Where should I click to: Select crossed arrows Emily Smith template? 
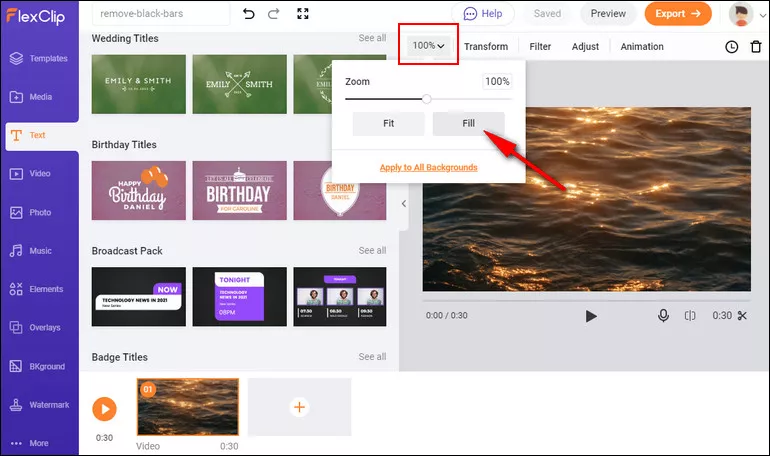tap(240, 84)
